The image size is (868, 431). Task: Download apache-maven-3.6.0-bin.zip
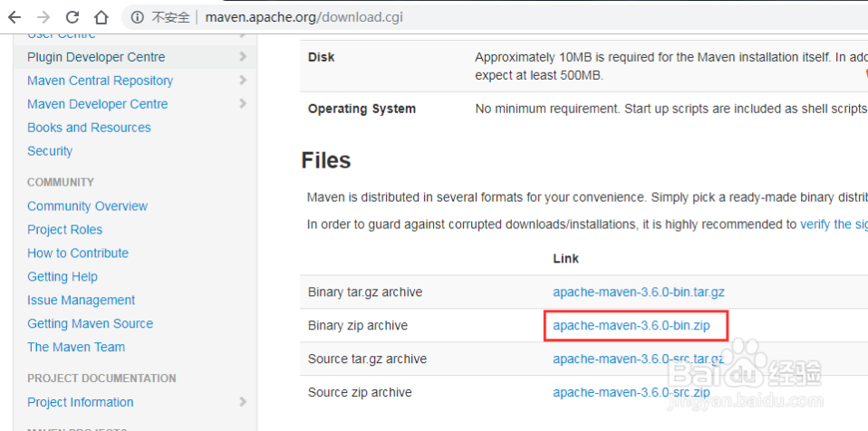click(x=632, y=325)
